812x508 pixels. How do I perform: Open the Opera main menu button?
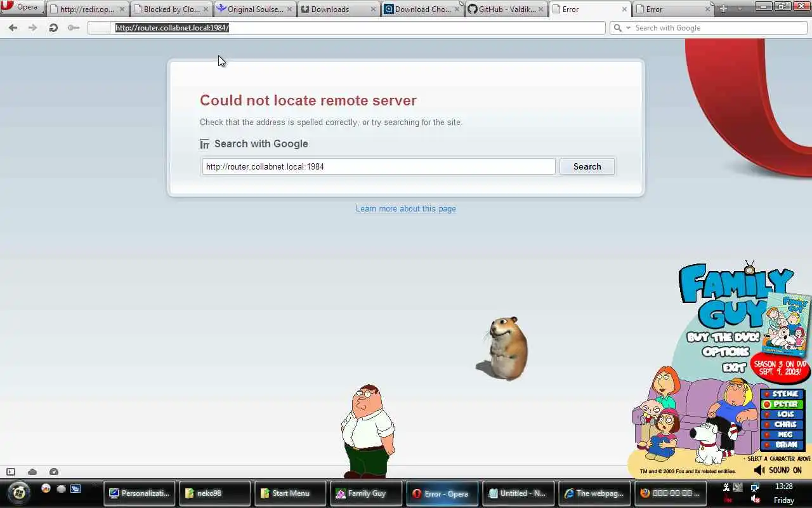pos(22,7)
